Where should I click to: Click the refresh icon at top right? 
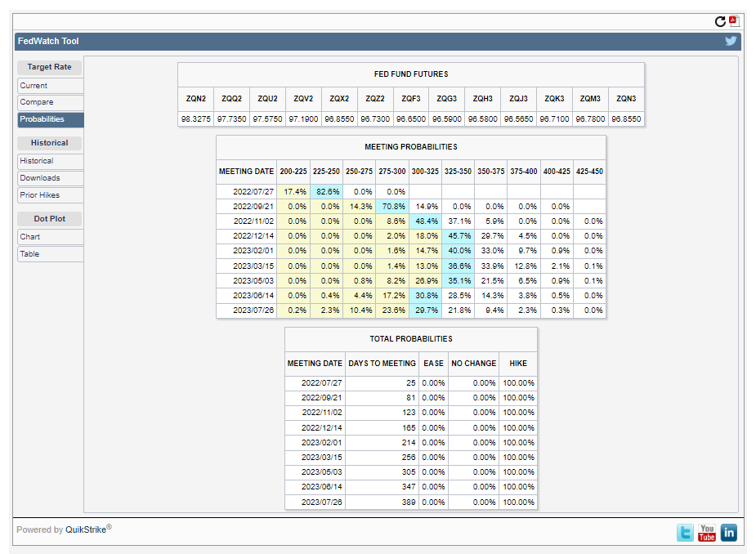click(x=720, y=22)
